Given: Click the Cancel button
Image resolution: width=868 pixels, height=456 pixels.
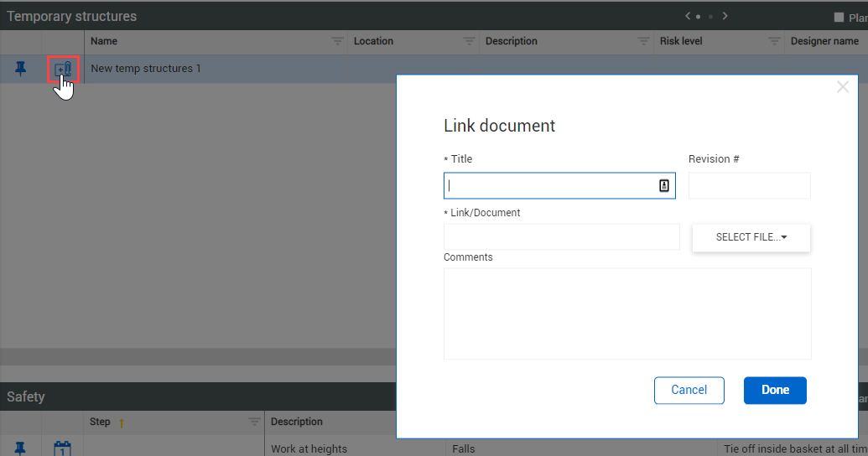Looking at the screenshot, I should click(689, 390).
